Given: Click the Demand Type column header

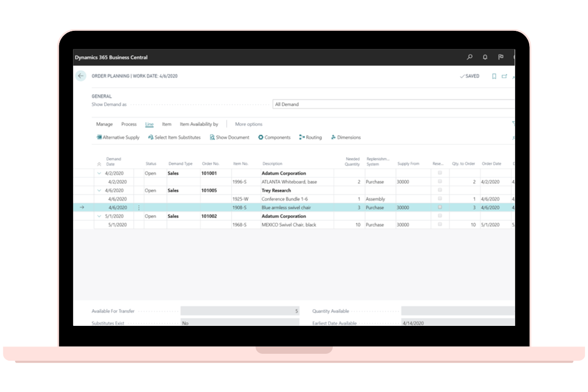Looking at the screenshot, I should pos(181,164).
